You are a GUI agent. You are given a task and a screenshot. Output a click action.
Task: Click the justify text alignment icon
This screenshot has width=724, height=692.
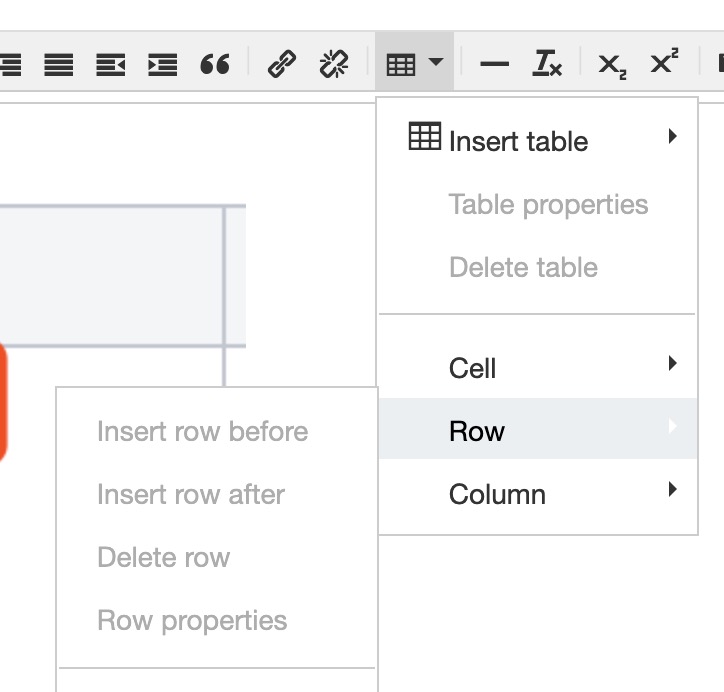point(59,65)
